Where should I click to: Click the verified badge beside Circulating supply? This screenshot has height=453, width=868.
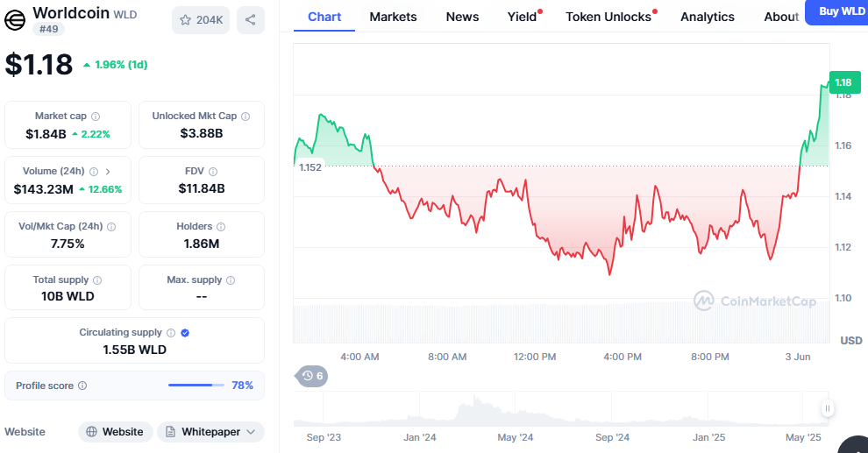click(x=186, y=332)
